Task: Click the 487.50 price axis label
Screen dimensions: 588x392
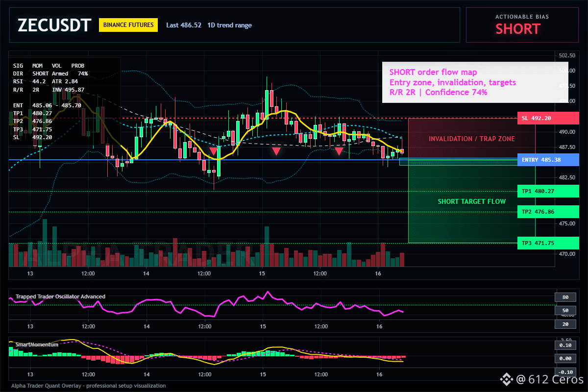Action: (566, 147)
